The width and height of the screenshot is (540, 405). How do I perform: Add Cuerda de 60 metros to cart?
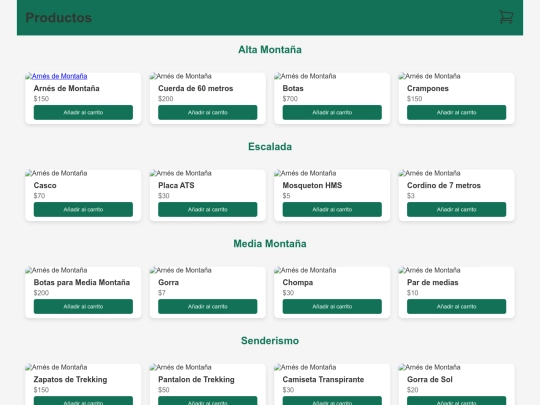(208, 112)
